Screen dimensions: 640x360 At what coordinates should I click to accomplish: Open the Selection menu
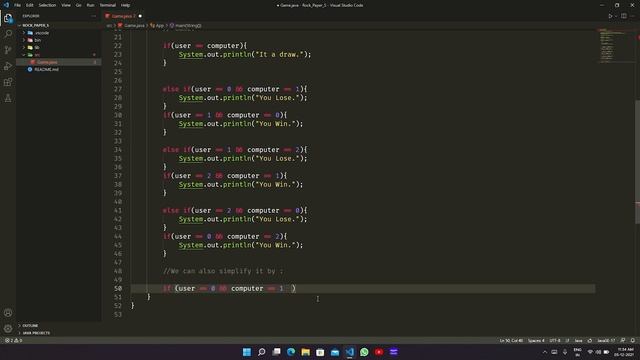47,5
